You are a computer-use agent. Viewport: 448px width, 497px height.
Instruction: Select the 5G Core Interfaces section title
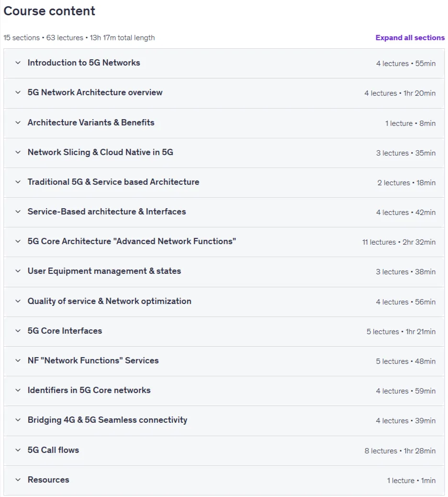(x=65, y=331)
